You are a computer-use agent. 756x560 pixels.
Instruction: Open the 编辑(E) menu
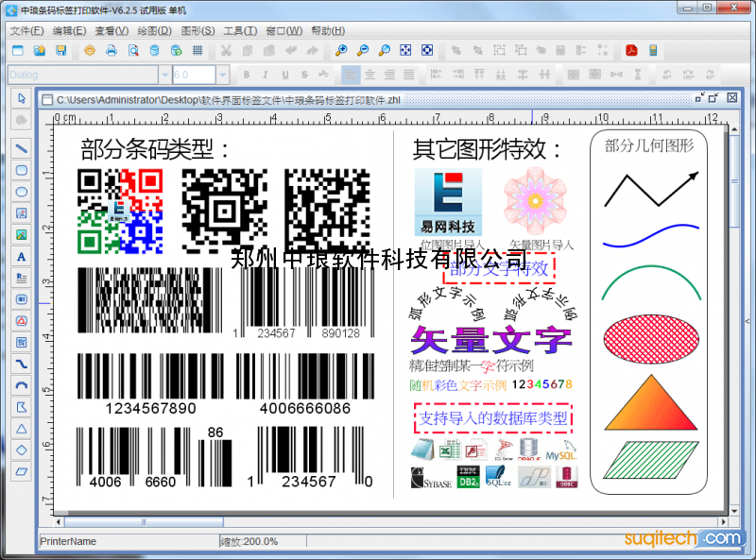point(69,31)
